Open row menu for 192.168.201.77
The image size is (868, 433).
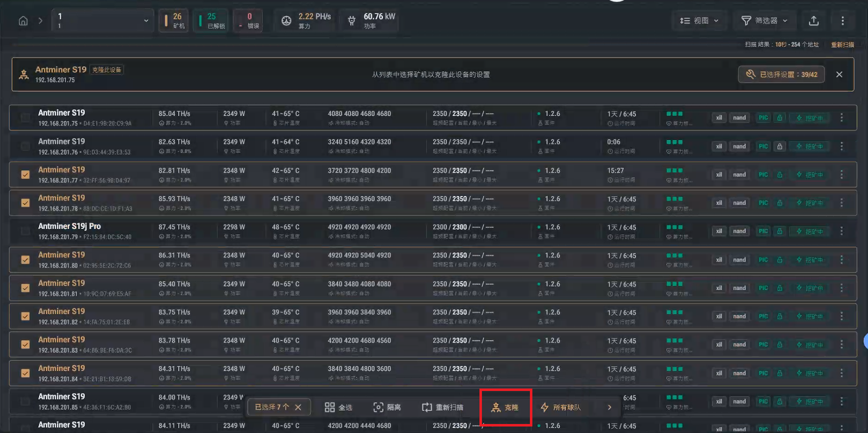click(x=842, y=174)
